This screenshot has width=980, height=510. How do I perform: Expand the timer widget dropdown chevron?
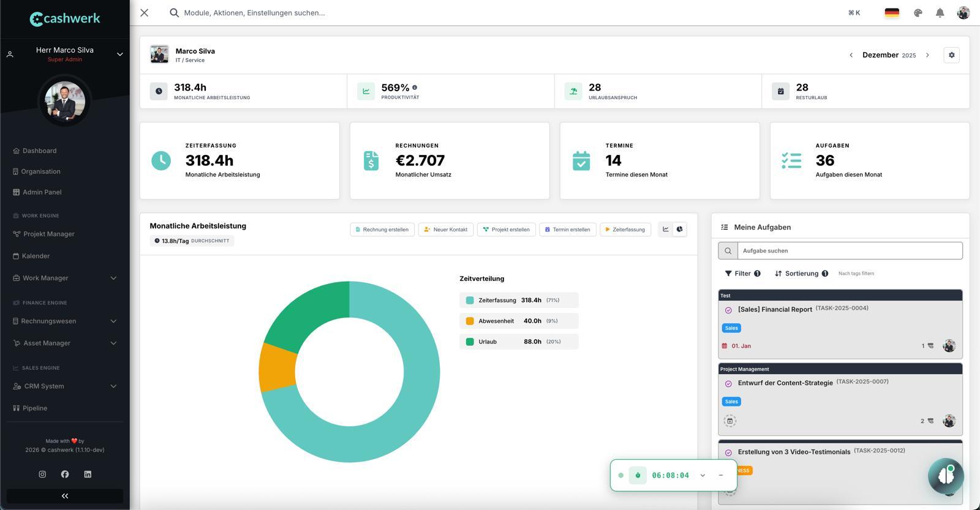click(703, 475)
